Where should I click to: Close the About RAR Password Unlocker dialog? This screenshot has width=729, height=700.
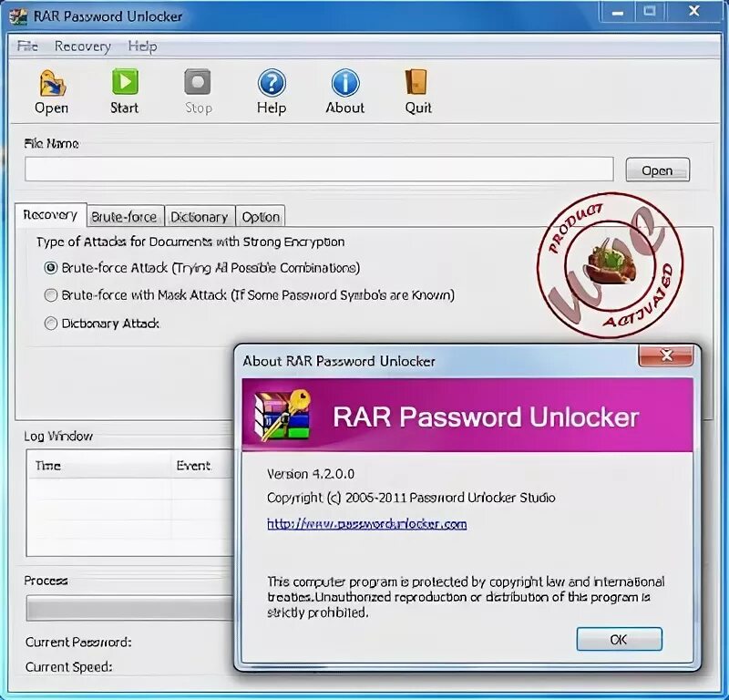[x=666, y=355]
